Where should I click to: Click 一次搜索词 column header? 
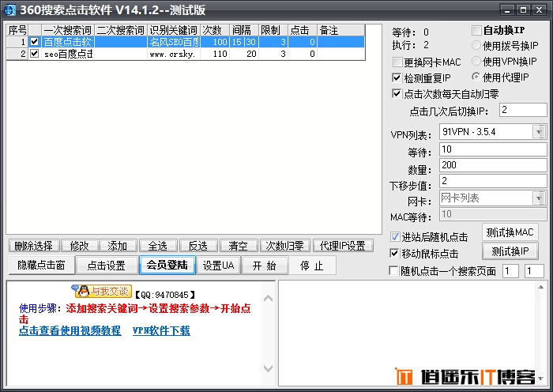pyautogui.click(x=68, y=30)
